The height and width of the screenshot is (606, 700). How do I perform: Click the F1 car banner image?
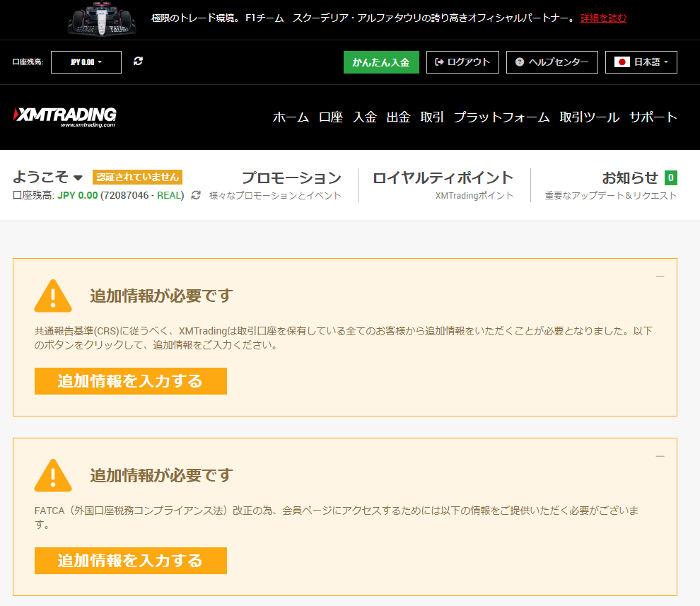(x=102, y=19)
